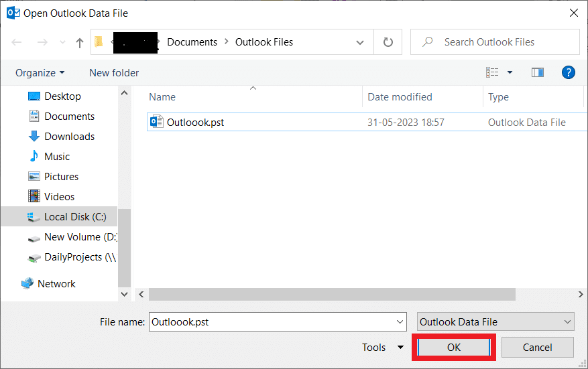Click the date 31-05-2023 18:57 cell
Image resolution: width=588 pixels, height=369 pixels.
(406, 123)
